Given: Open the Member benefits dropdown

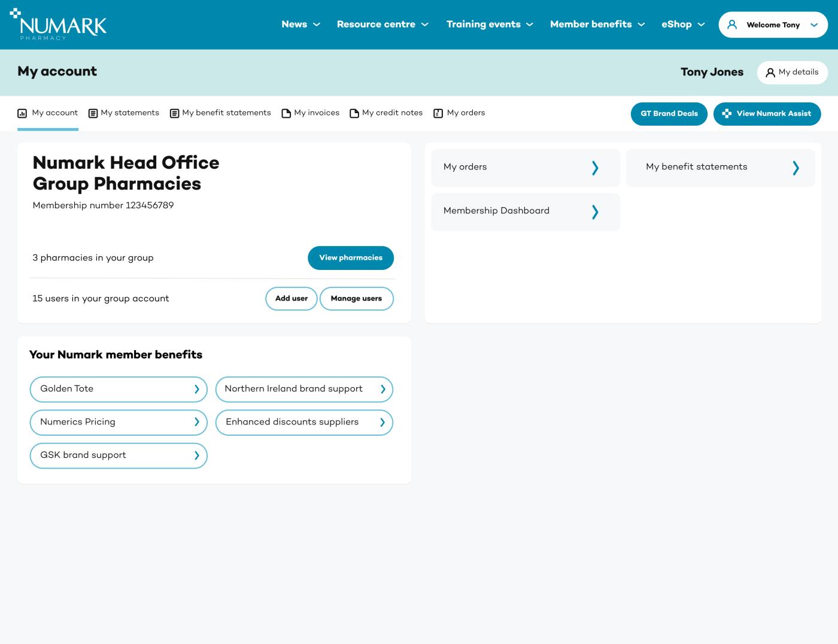Looking at the screenshot, I should click(x=597, y=25).
